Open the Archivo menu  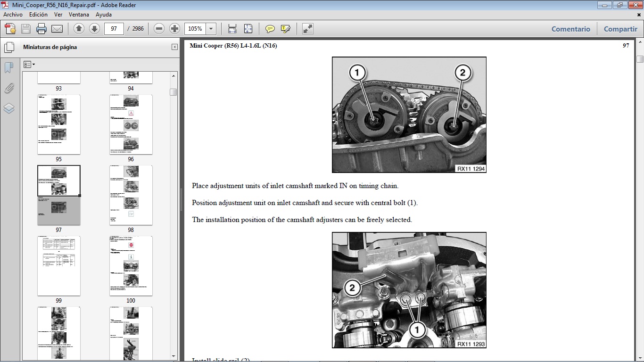click(x=13, y=15)
